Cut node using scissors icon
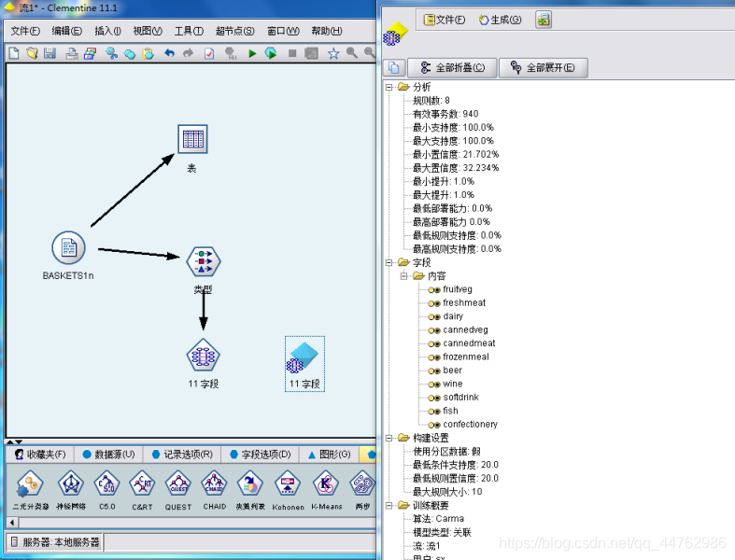 click(111, 53)
